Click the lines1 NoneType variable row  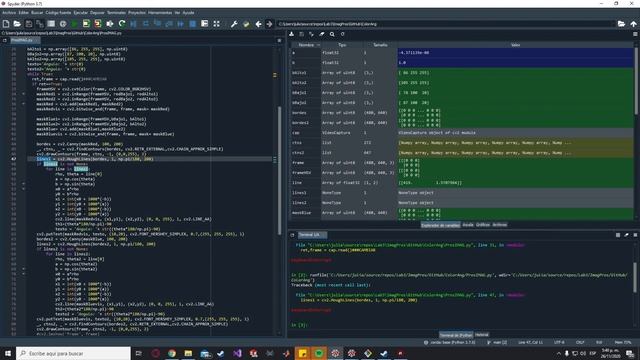point(462,193)
